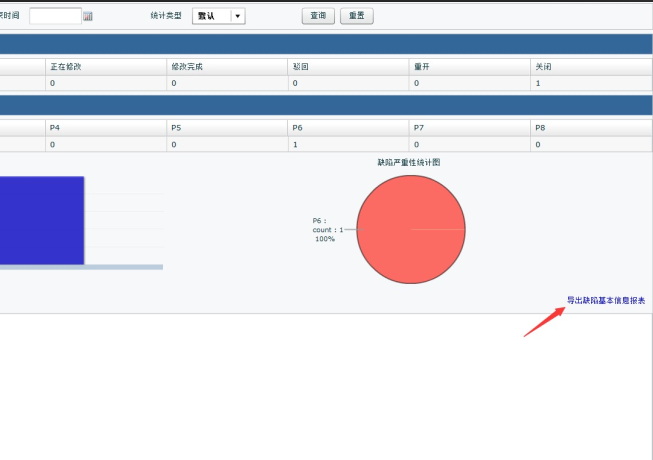Screen dimensions: 653x460
Task: Click the 重开 column header
Action: [x=423, y=67]
